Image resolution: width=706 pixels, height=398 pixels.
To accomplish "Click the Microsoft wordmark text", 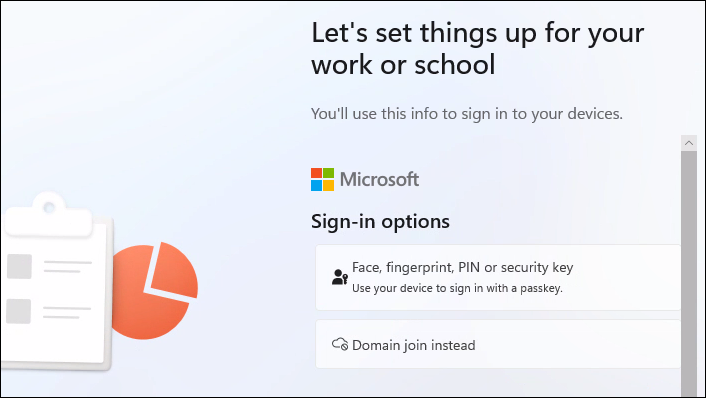I will 379,179.
